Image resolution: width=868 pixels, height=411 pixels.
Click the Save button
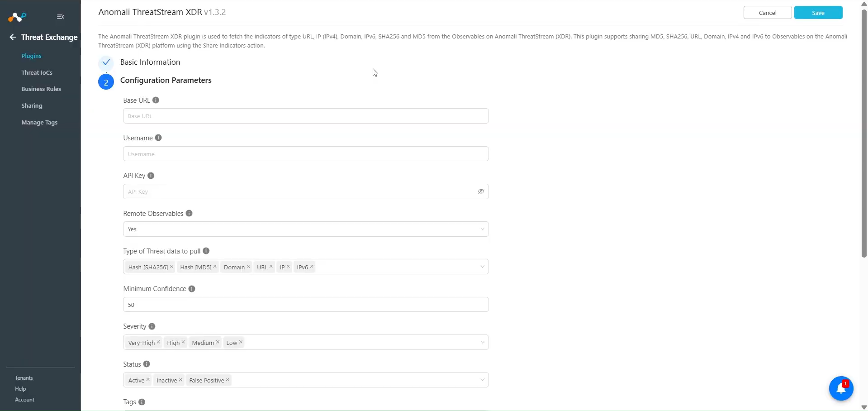click(x=818, y=13)
